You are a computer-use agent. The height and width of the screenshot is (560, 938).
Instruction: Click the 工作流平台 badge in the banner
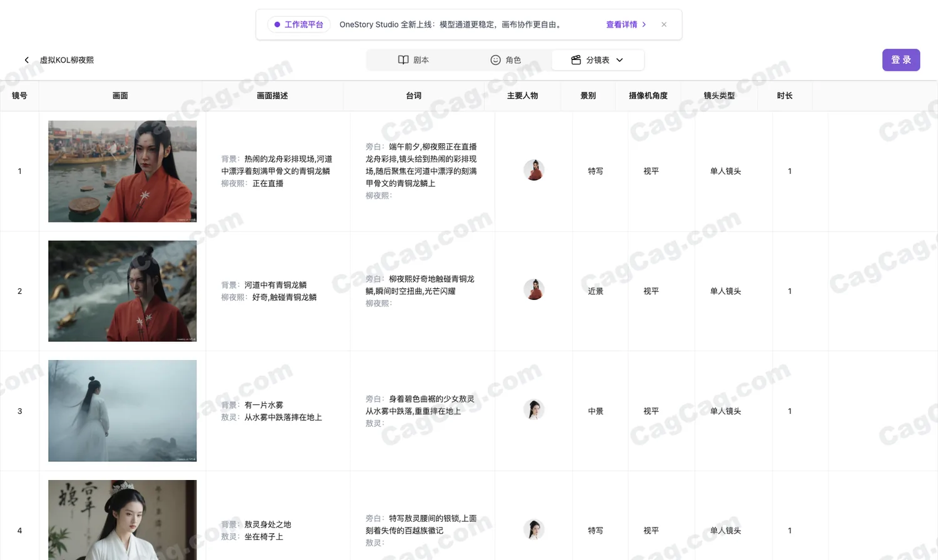pos(299,24)
